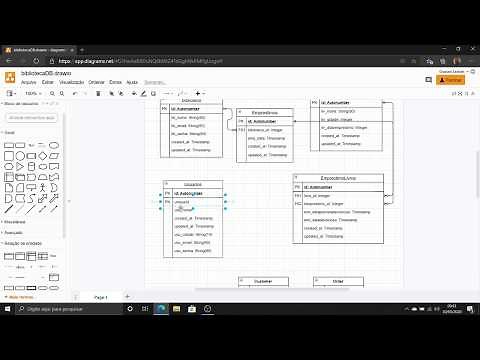This screenshot has width=480, height=360.
Task: Click the Windows taskbar search box
Action: tap(69, 309)
